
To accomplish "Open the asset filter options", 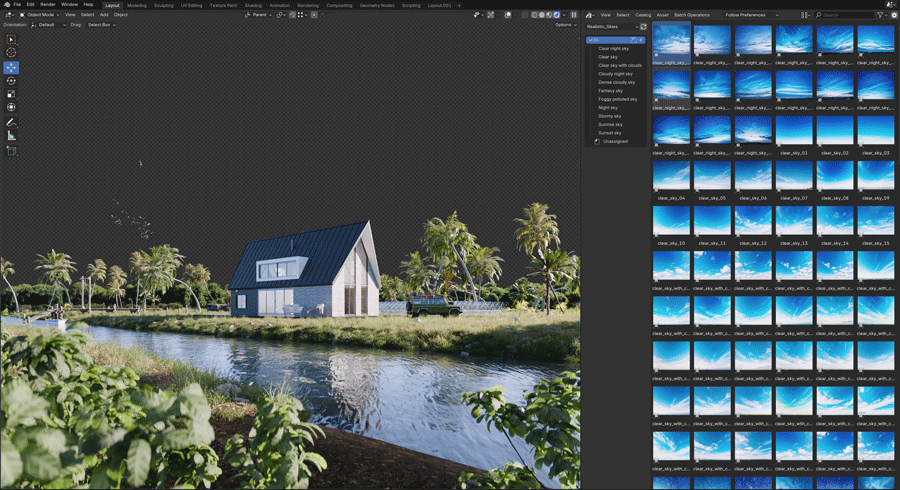I will coord(882,15).
